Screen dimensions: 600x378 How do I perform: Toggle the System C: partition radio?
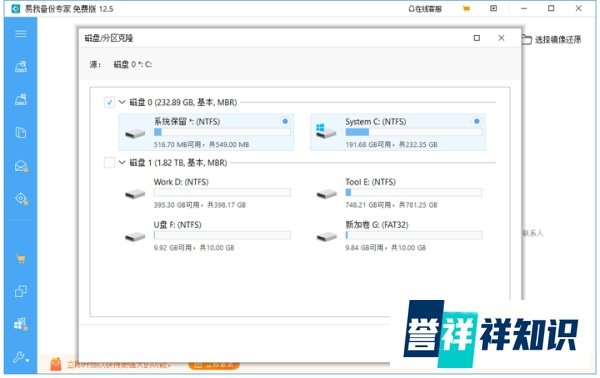tap(477, 121)
